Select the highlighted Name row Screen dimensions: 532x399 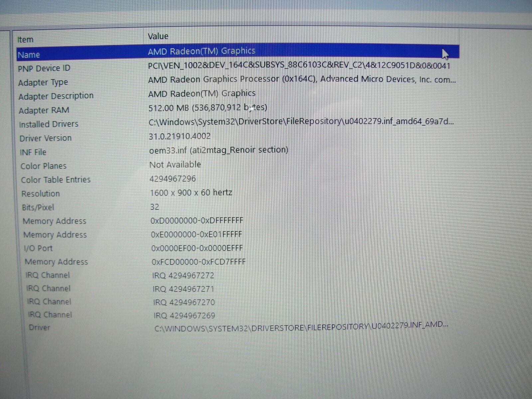(x=238, y=53)
